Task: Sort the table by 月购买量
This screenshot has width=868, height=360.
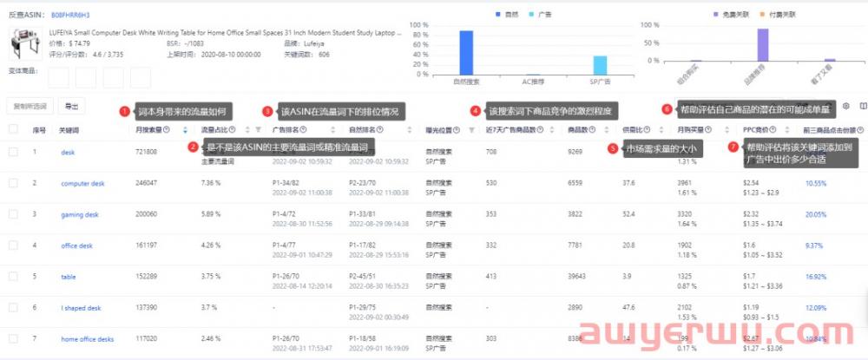Action: (x=727, y=130)
